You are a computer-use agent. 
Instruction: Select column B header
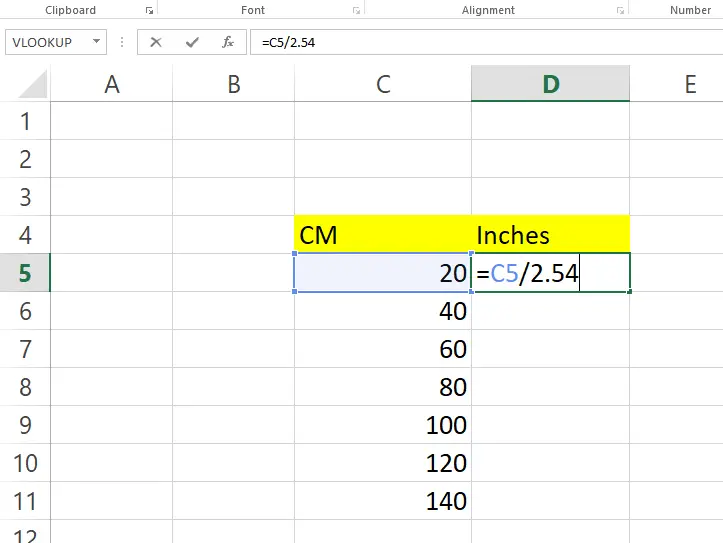point(234,84)
